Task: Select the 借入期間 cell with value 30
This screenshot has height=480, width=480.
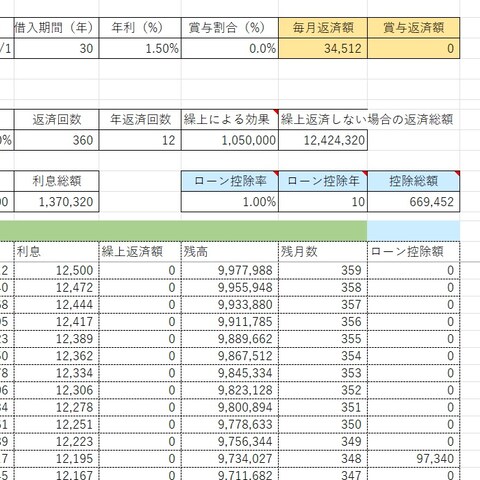Action: [x=56, y=49]
